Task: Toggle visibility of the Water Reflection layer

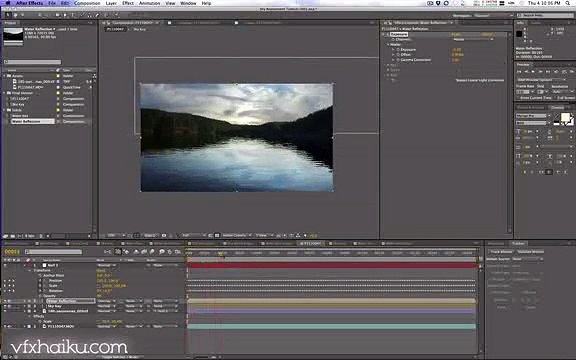Action: click(x=5, y=301)
